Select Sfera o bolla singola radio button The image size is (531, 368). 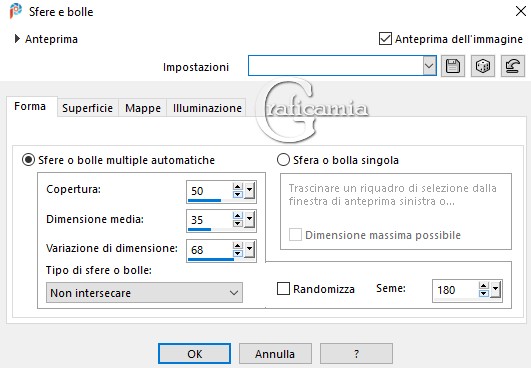coord(283,160)
